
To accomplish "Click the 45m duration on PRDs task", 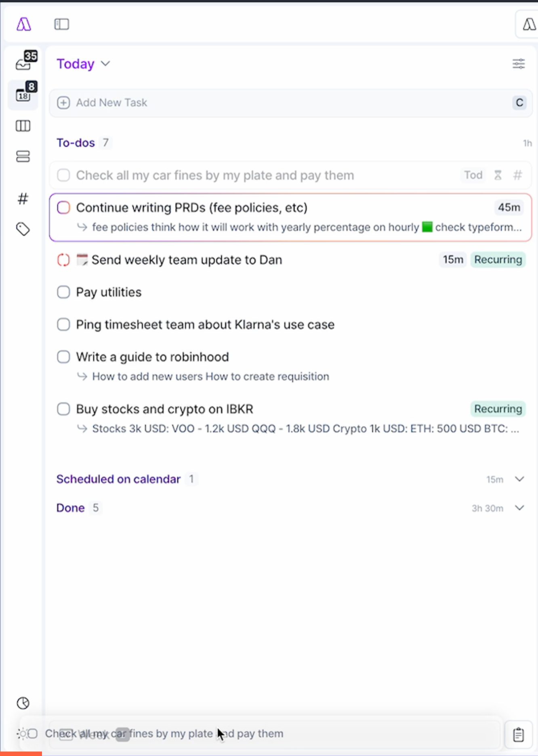I will click(x=509, y=207).
